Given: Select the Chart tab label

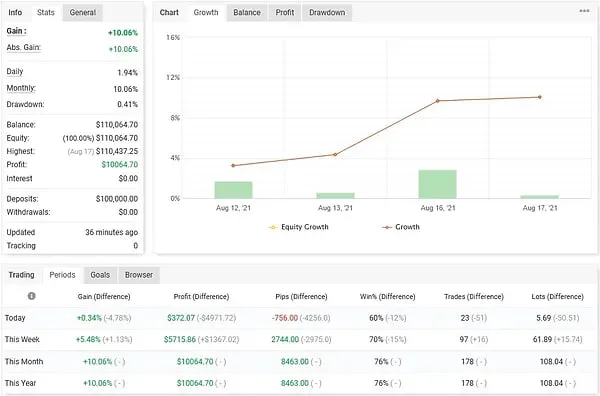Looking at the screenshot, I should tap(169, 12).
